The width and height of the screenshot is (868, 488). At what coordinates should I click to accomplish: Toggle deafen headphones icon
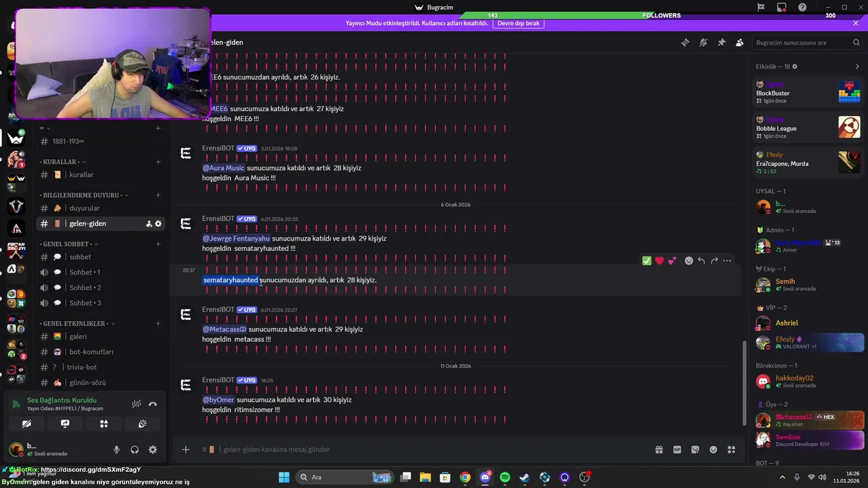(134, 449)
